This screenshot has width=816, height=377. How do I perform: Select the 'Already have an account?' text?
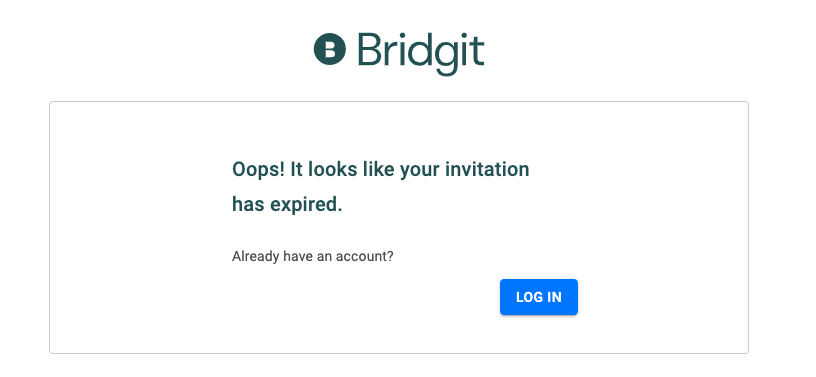pyautogui.click(x=313, y=256)
